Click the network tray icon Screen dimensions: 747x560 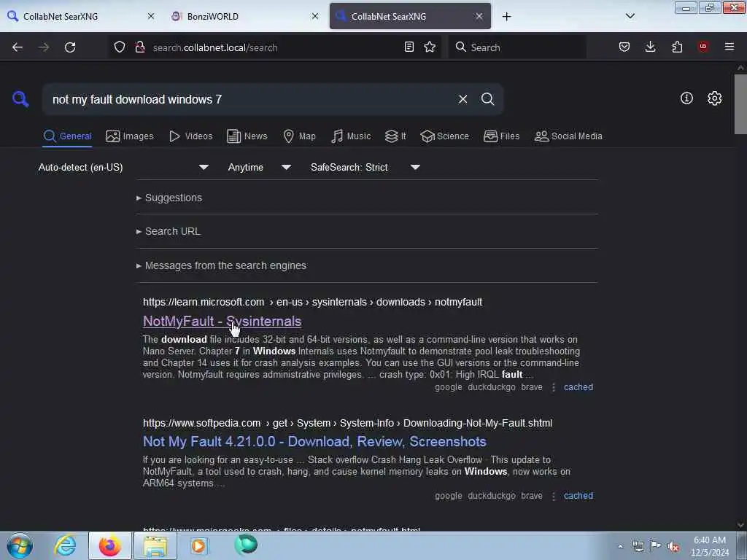[x=638, y=547]
